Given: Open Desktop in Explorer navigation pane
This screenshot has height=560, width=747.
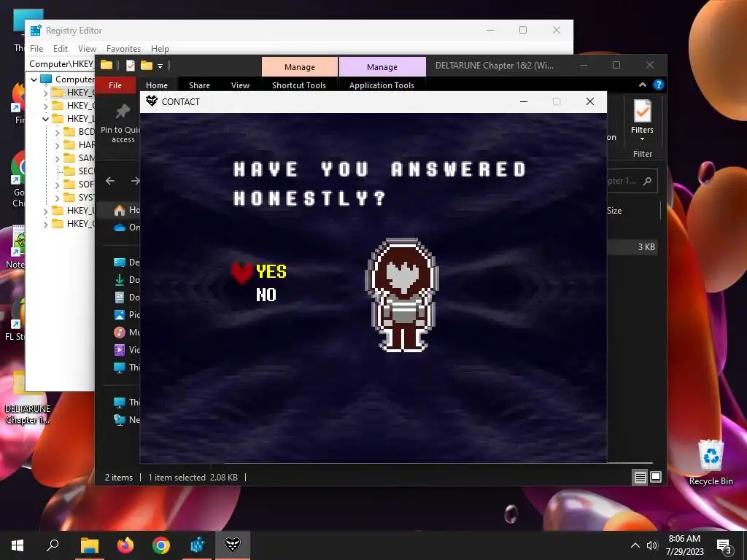Looking at the screenshot, I should pos(127,262).
